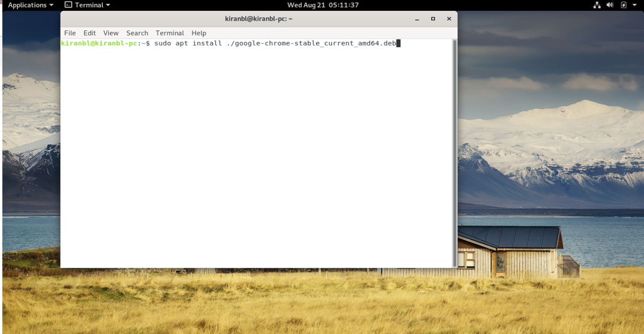Minimize the terminal window
The width and height of the screenshot is (644, 334).
(x=417, y=19)
